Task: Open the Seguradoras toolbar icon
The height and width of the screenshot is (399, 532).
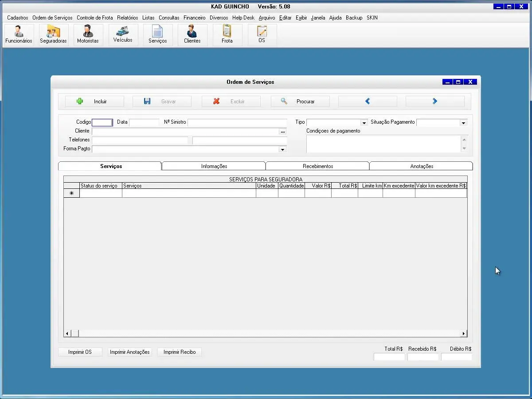Action: [53, 35]
